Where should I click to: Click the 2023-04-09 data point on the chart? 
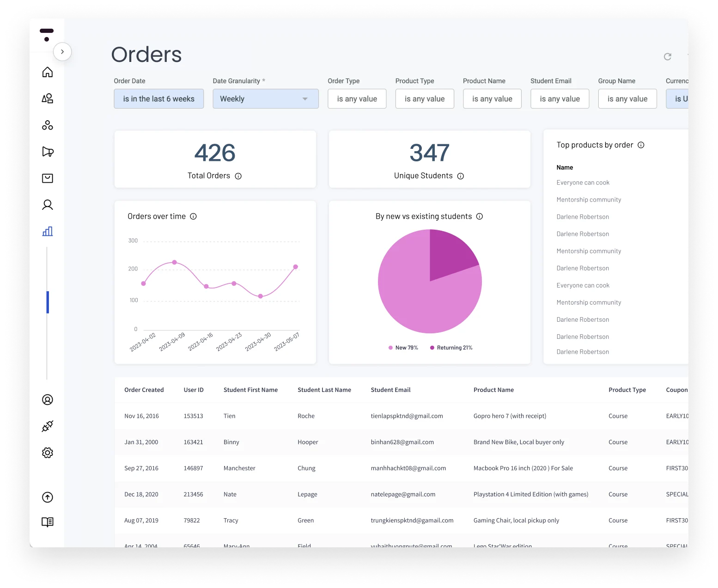click(175, 262)
